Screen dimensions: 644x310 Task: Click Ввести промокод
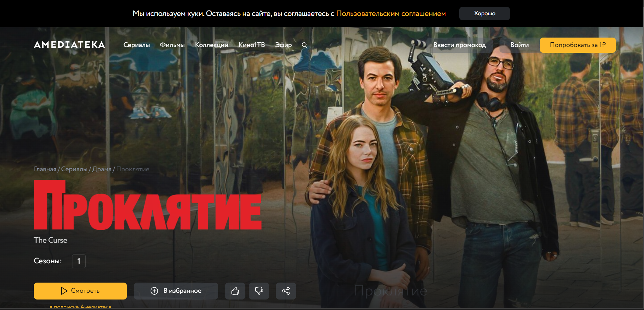(459, 45)
